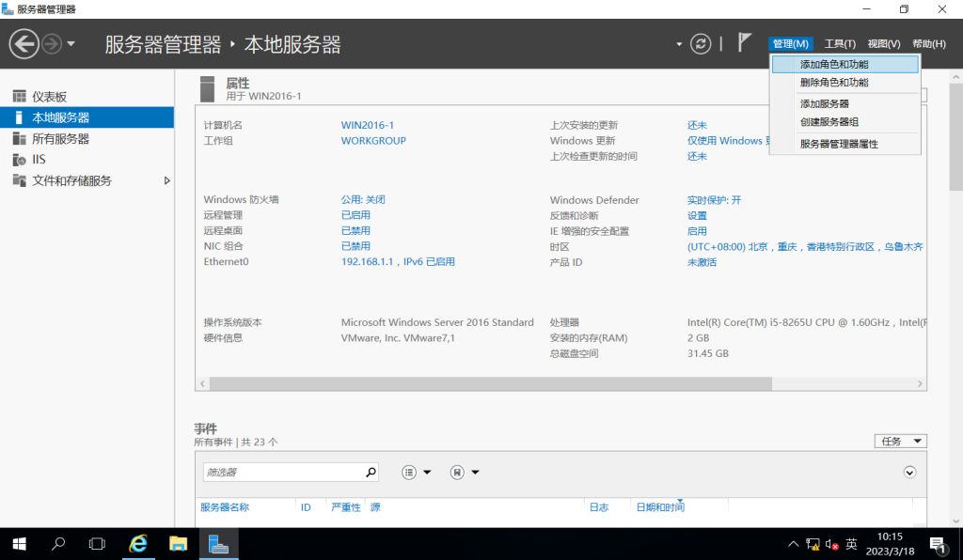Open the 管理(M) menu
963x560 pixels.
pos(790,43)
